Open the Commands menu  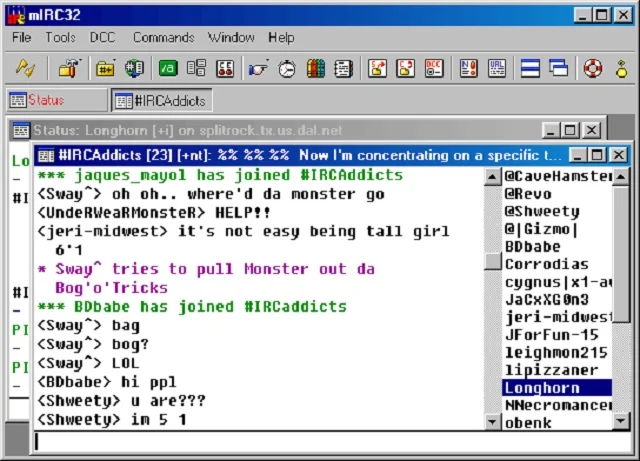click(x=163, y=37)
